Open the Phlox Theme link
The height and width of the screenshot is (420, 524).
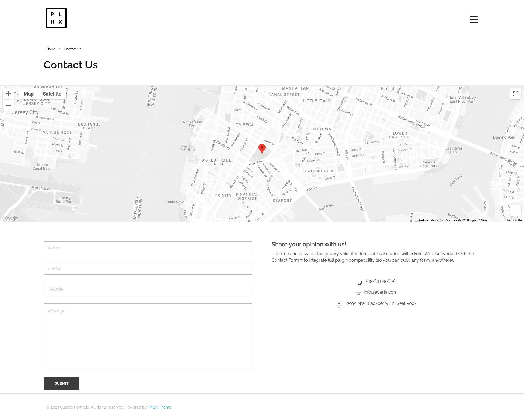[159, 407]
